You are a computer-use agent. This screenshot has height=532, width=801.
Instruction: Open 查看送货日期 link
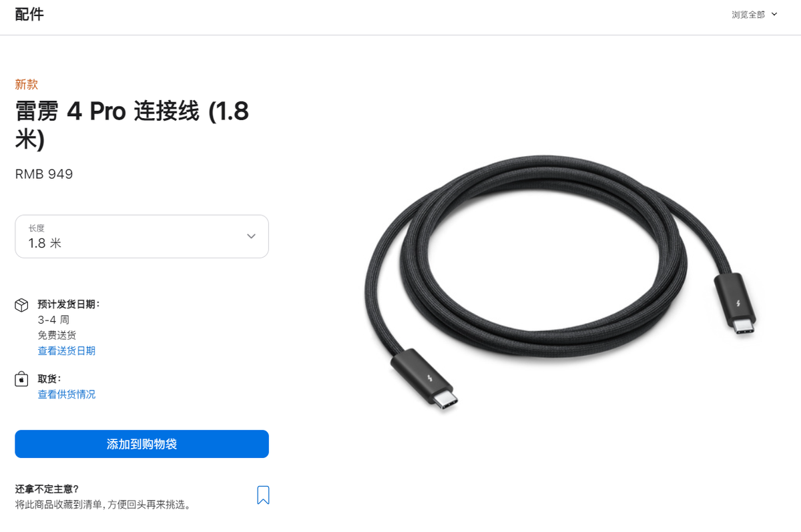67,350
